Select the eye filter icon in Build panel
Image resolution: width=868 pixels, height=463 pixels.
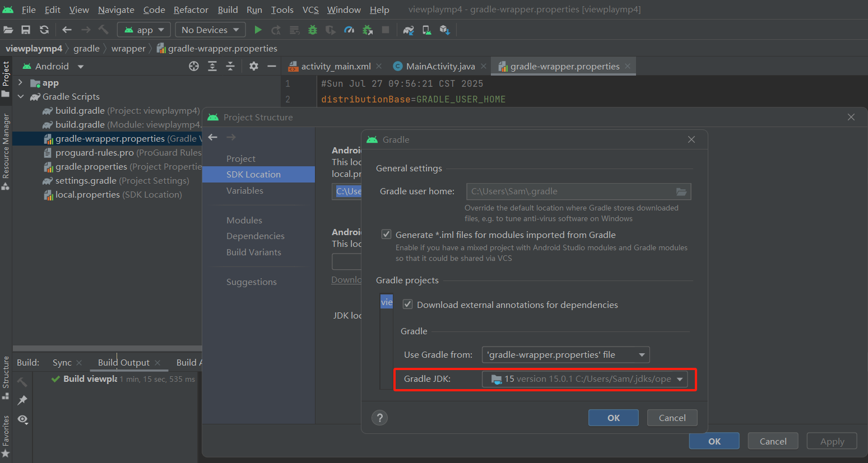pos(22,419)
